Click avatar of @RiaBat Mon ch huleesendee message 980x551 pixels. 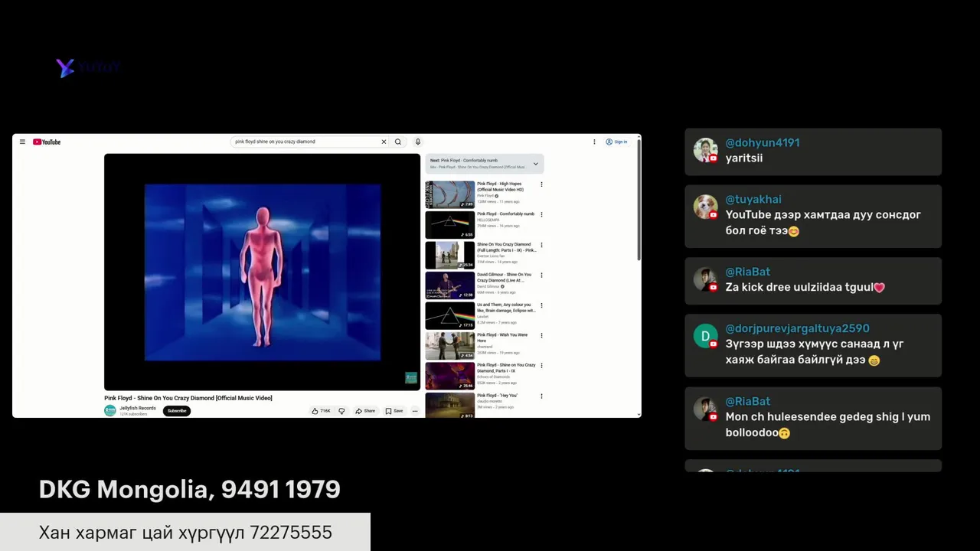click(x=705, y=409)
